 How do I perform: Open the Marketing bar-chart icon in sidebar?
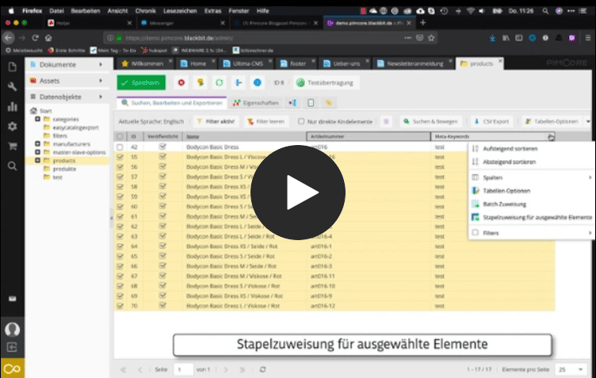coord(12,106)
